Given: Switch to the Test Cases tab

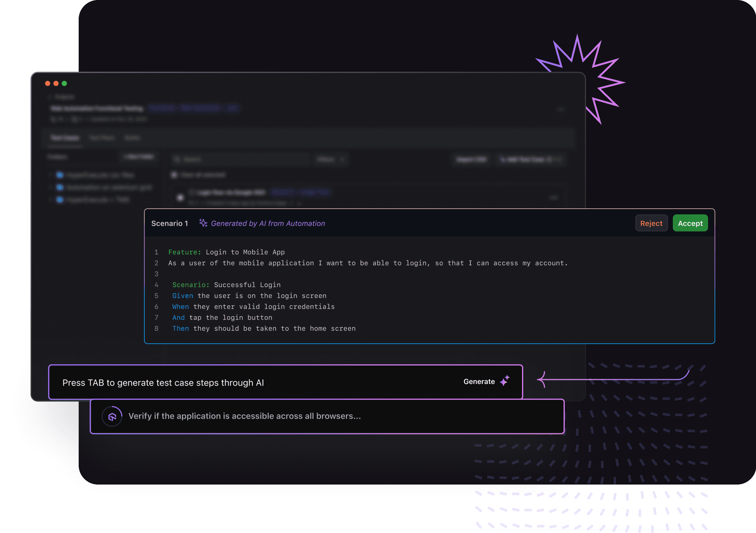Looking at the screenshot, I should pos(65,138).
